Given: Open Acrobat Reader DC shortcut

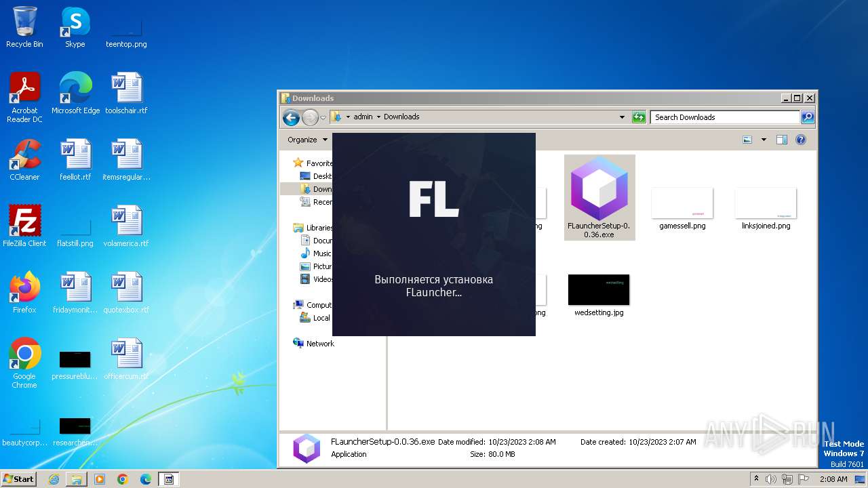Looking at the screenshot, I should (x=24, y=98).
